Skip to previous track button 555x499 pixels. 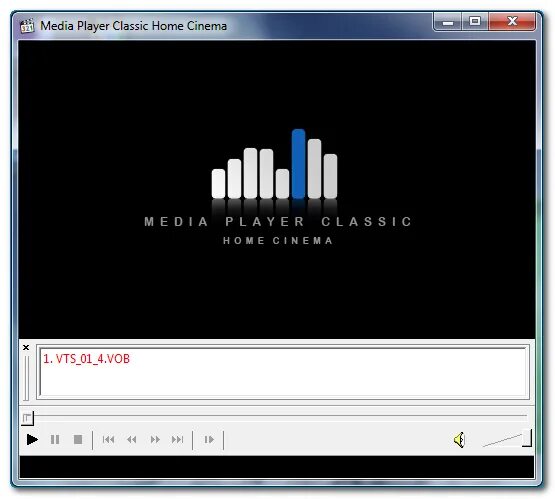tap(108, 440)
